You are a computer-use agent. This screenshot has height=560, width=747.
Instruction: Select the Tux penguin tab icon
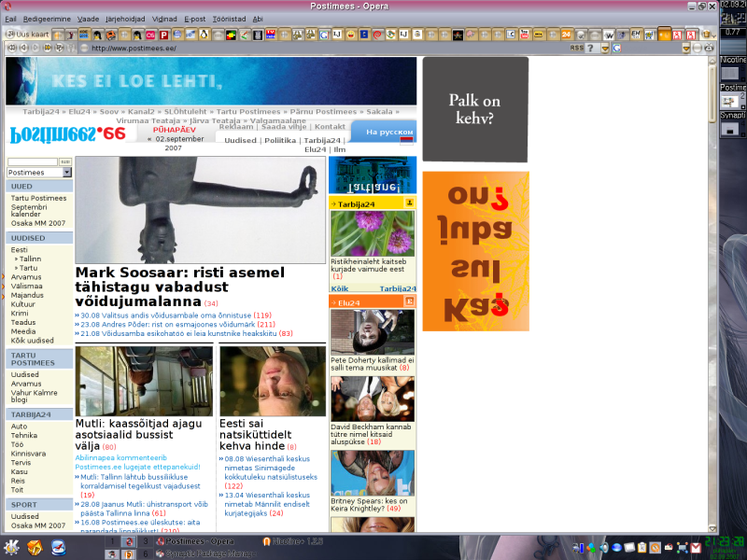pyautogui.click(x=204, y=35)
